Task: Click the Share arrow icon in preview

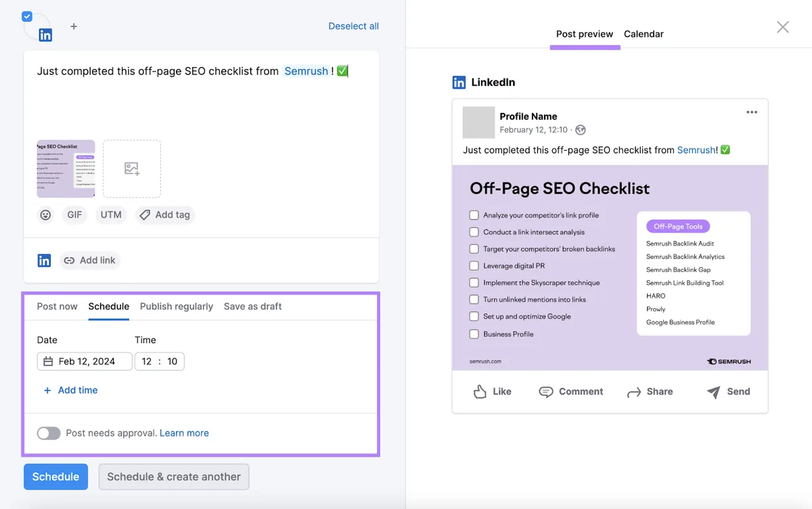Action: click(x=634, y=392)
